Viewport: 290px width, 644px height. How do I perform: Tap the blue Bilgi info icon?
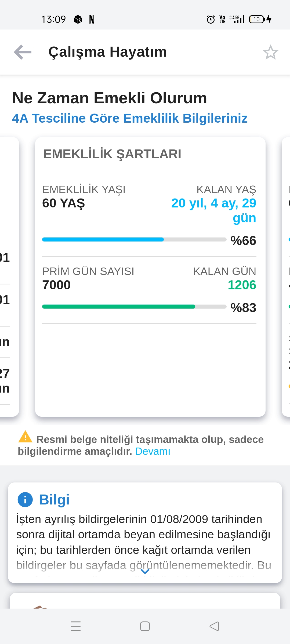(25, 500)
